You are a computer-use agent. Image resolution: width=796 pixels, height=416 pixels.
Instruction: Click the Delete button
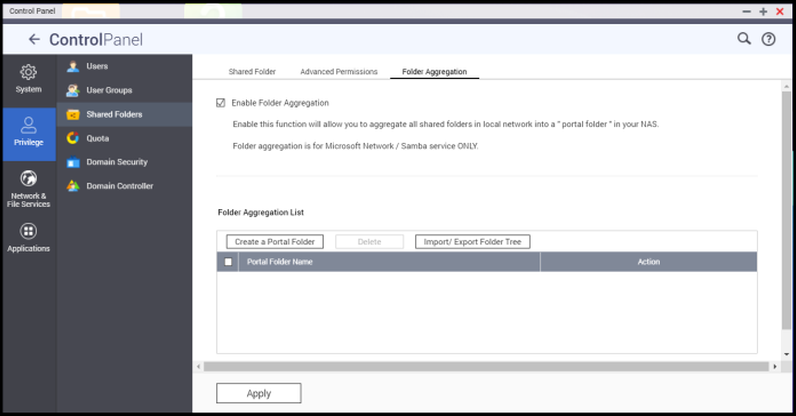pos(369,242)
